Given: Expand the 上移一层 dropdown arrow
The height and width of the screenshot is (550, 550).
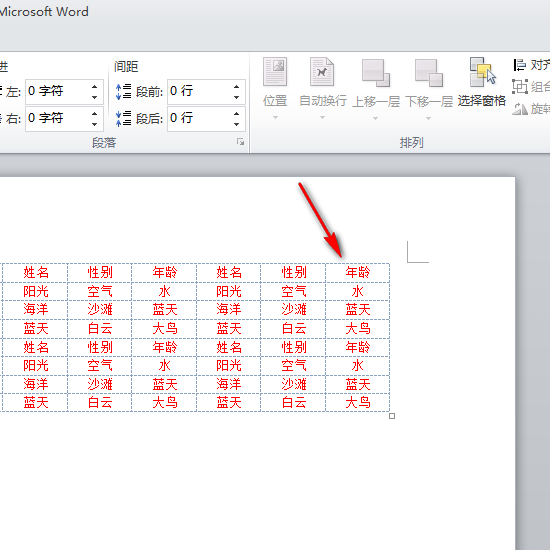Looking at the screenshot, I should click(x=375, y=118).
